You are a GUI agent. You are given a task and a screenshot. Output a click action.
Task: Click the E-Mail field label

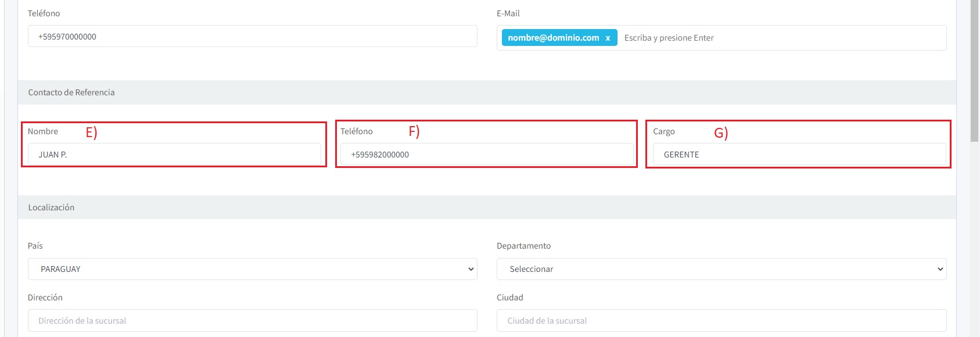(508, 13)
